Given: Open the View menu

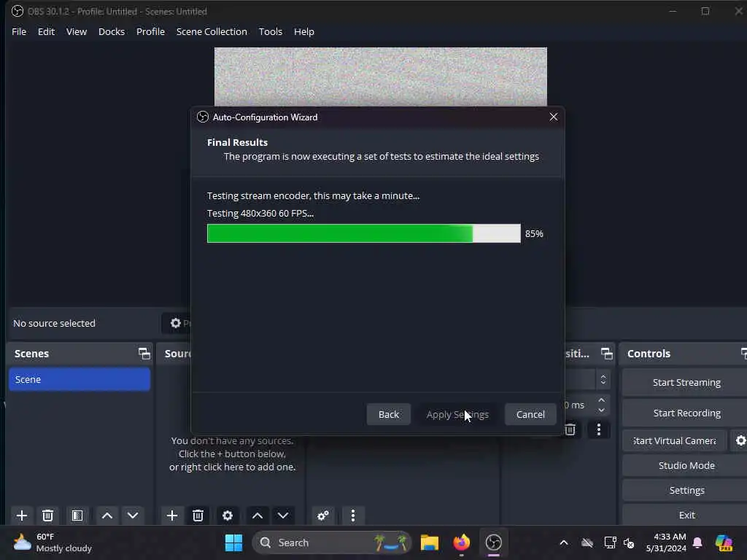Looking at the screenshot, I should [x=76, y=31].
